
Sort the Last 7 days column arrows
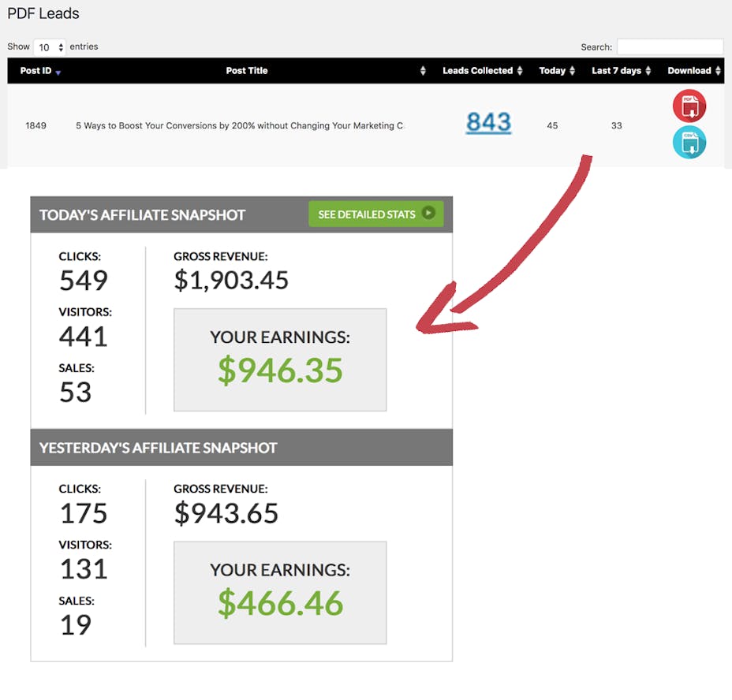(648, 71)
